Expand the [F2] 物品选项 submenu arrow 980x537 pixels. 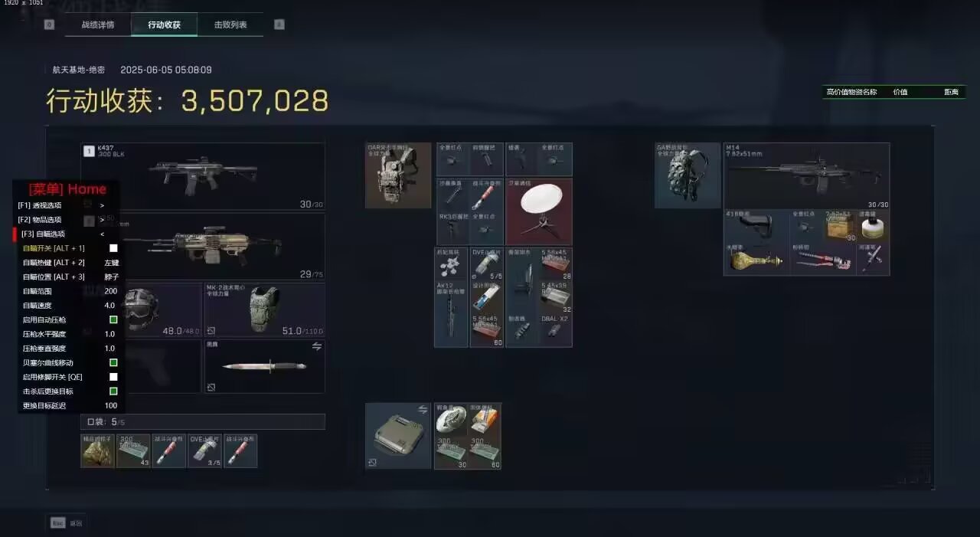[102, 219]
